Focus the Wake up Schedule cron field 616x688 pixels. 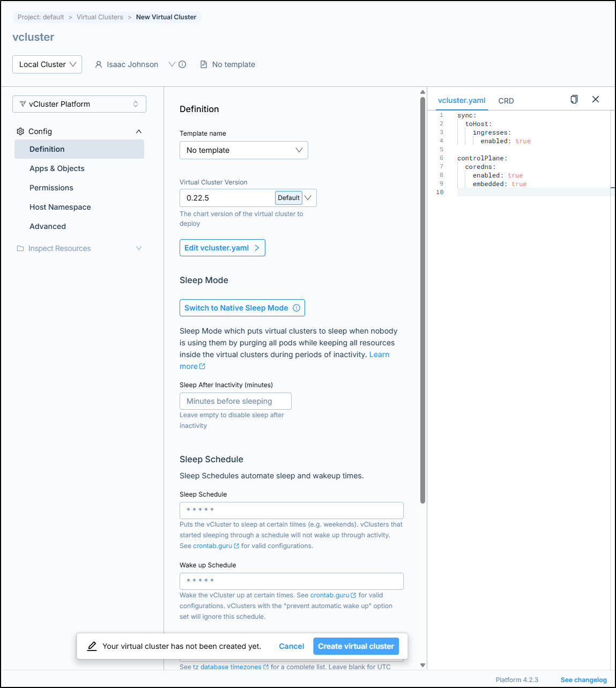(x=292, y=581)
